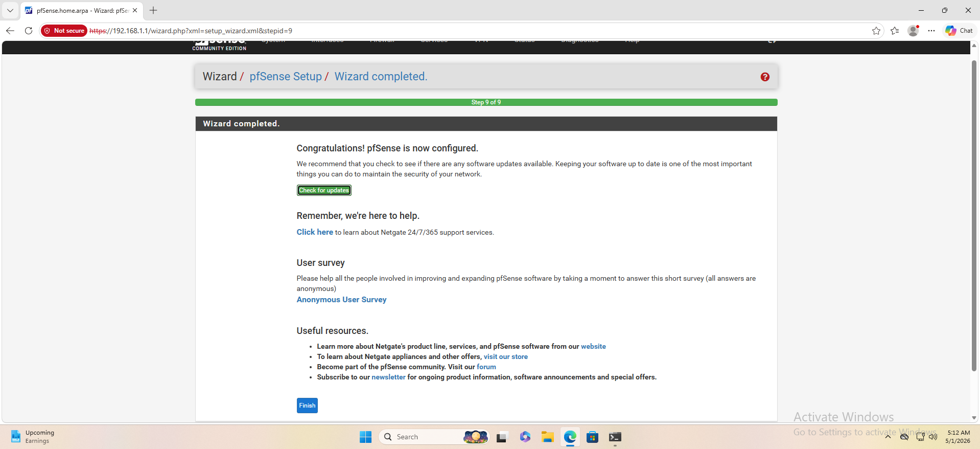Launch Microsoft 365 Copilot from taskbar
980x449 pixels.
tap(525, 437)
